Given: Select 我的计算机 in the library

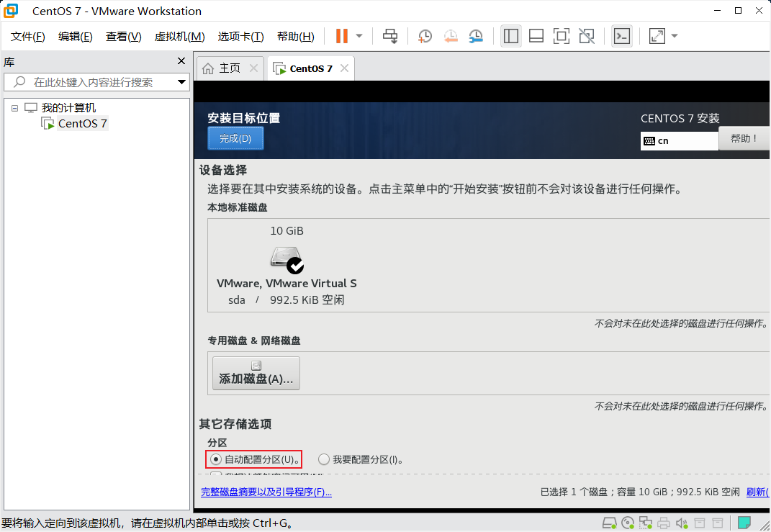Looking at the screenshot, I should (x=68, y=108).
